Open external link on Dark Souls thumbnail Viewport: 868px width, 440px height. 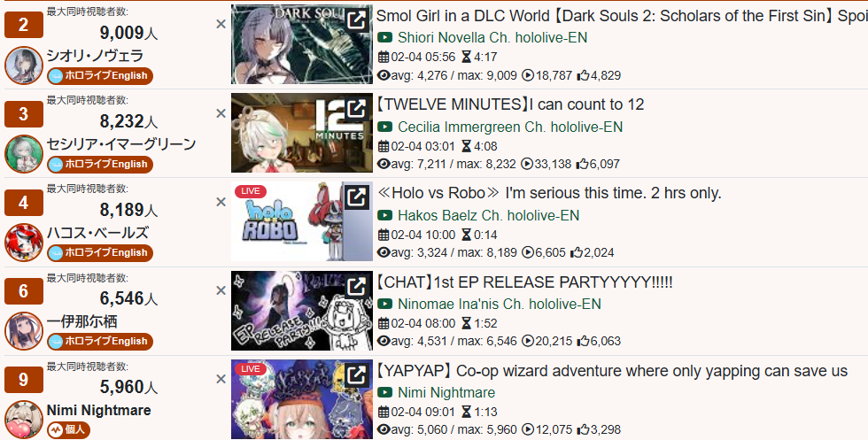coord(356,20)
